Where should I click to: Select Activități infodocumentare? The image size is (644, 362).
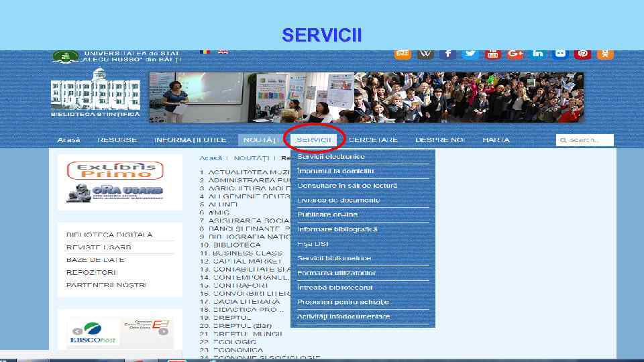[343, 316]
